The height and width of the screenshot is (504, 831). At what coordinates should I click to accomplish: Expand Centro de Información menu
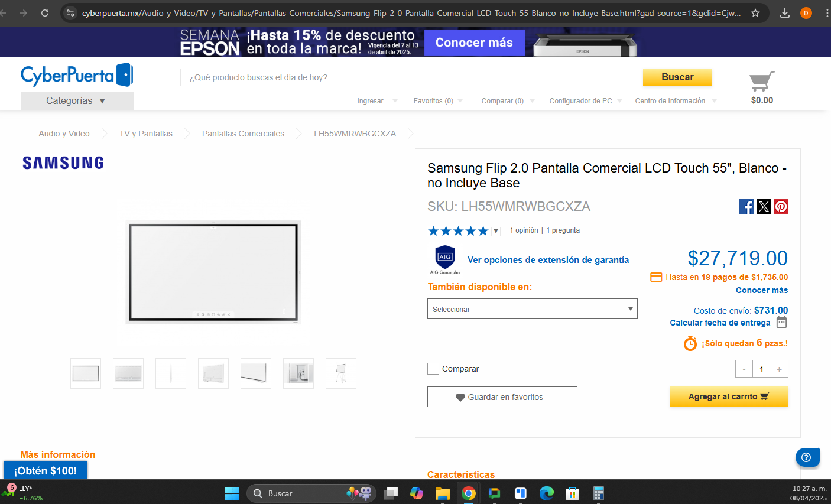coord(676,101)
